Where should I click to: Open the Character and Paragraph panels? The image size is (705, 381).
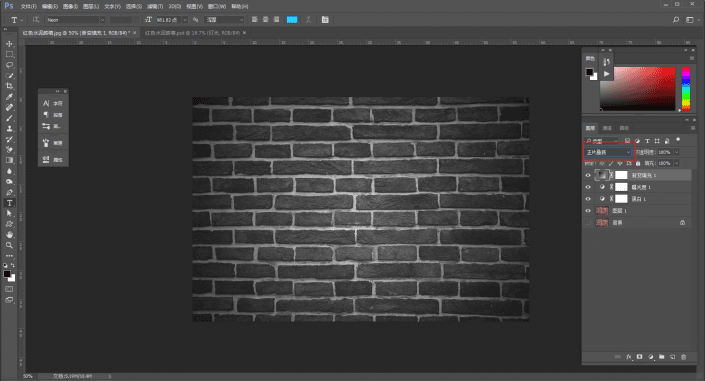click(325, 20)
